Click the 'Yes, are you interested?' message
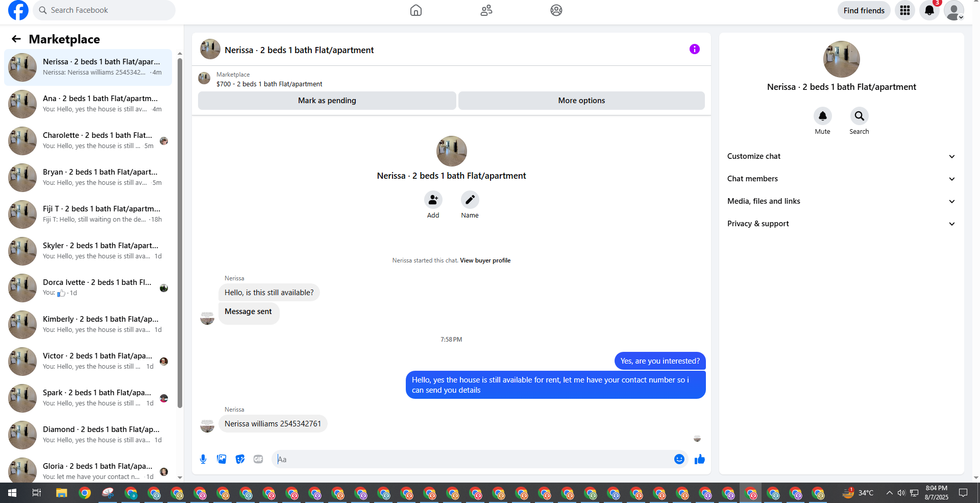This screenshot has width=980, height=503. [660, 361]
